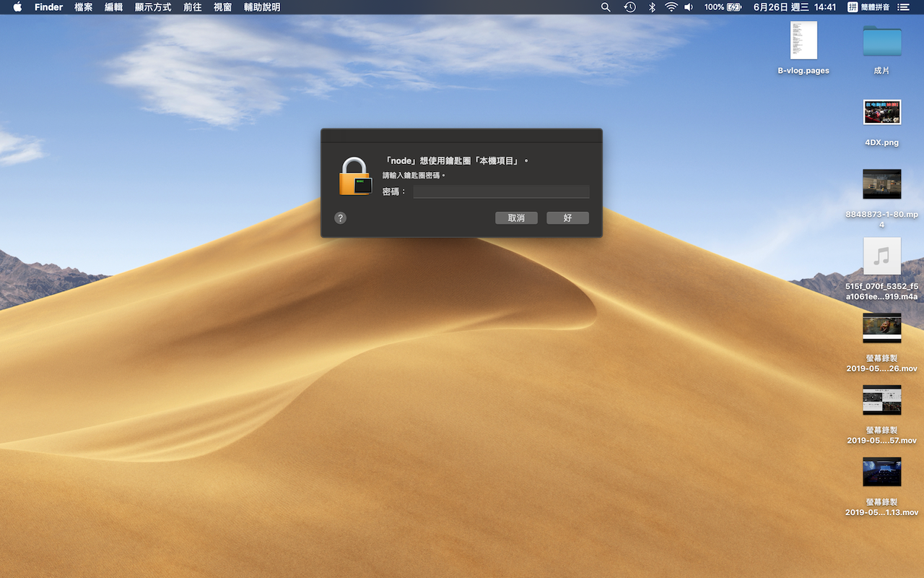Screen dimensions: 924x578
Task: Open the 視窗 menu
Action: click(222, 7)
